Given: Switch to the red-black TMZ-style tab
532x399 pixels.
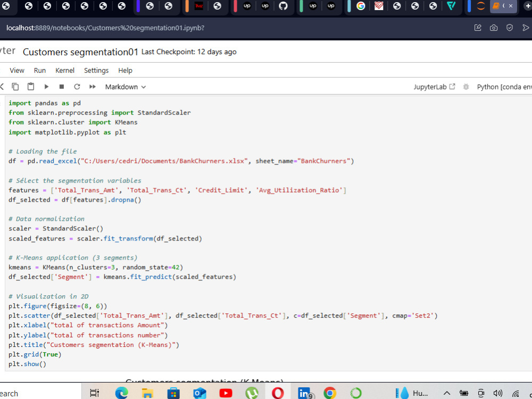Looking at the screenshot, I should coord(199,6).
